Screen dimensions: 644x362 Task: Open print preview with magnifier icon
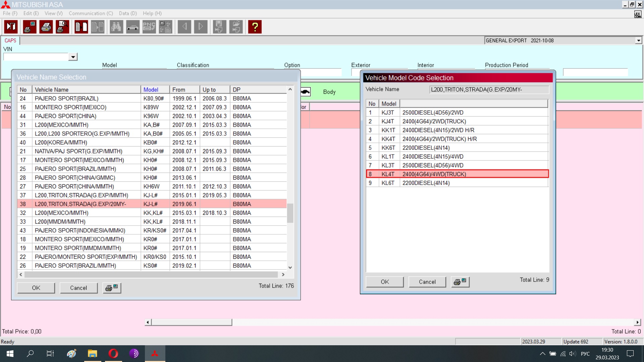click(x=62, y=27)
